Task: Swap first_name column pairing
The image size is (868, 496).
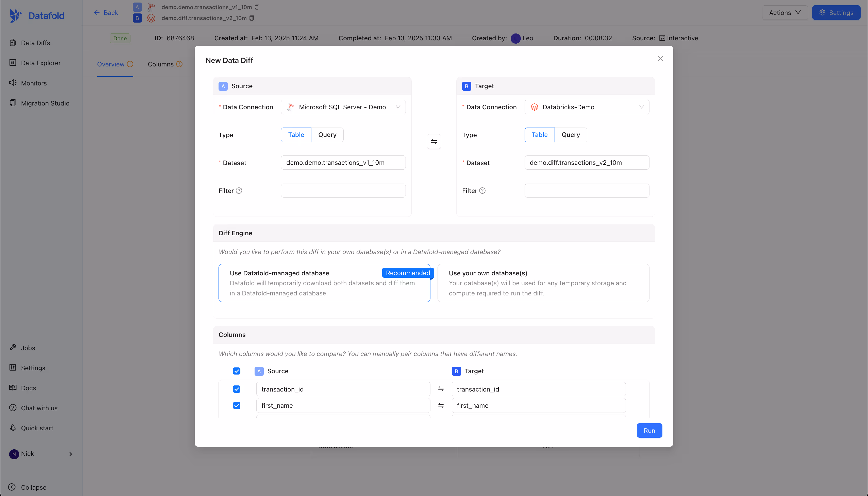Action: point(441,405)
